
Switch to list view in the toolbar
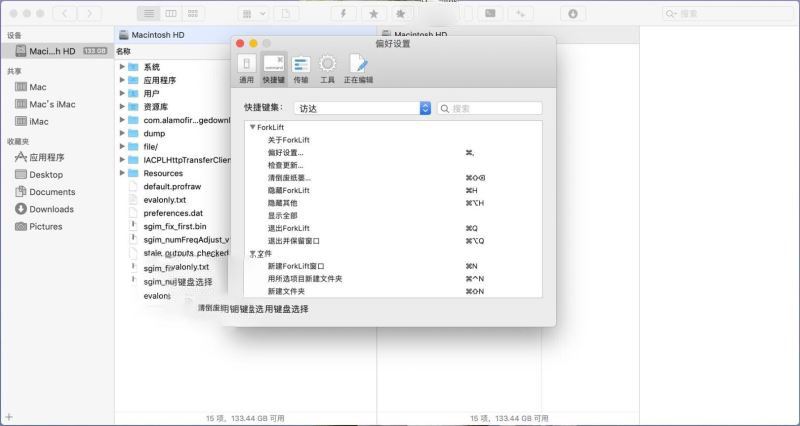click(148, 14)
